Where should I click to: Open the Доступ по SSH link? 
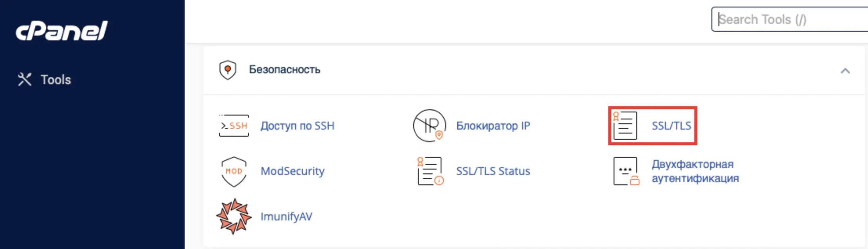tap(297, 126)
